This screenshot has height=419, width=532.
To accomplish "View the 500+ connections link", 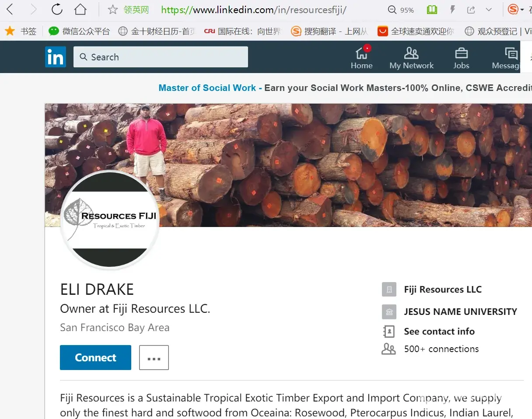I will point(441,349).
